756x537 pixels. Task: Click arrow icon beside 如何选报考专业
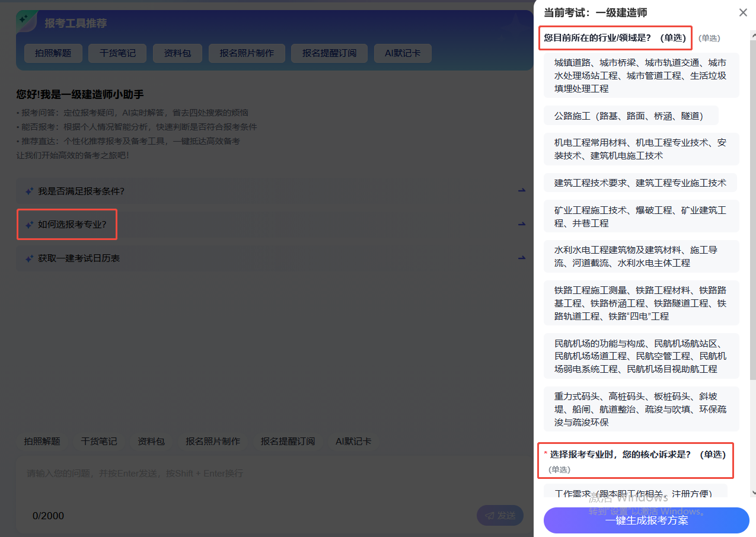point(522,225)
